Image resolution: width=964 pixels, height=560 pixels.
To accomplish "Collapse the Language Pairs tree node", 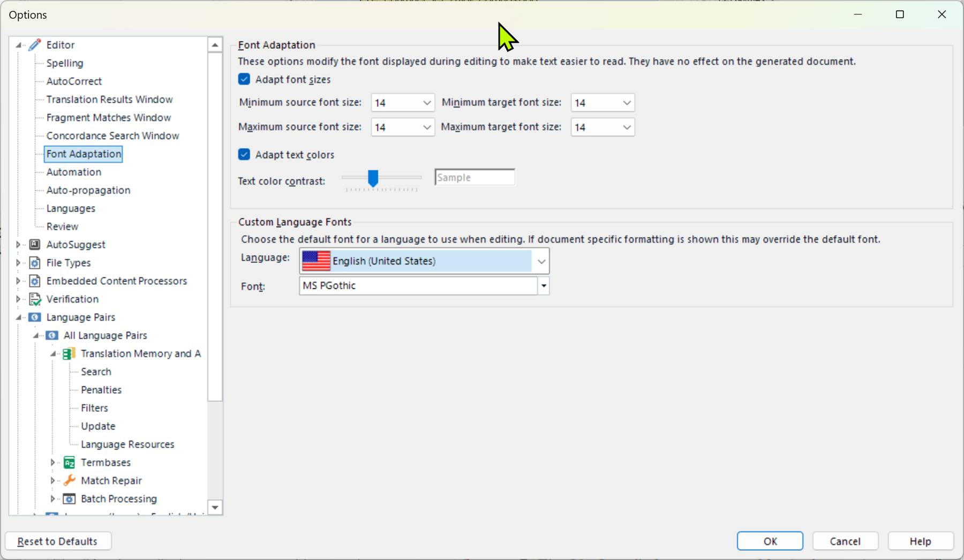I will [19, 317].
